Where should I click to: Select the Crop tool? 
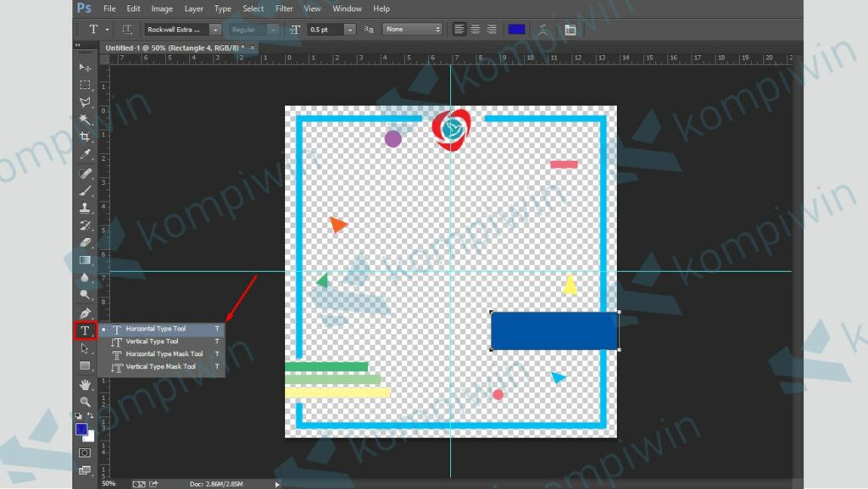click(x=85, y=136)
